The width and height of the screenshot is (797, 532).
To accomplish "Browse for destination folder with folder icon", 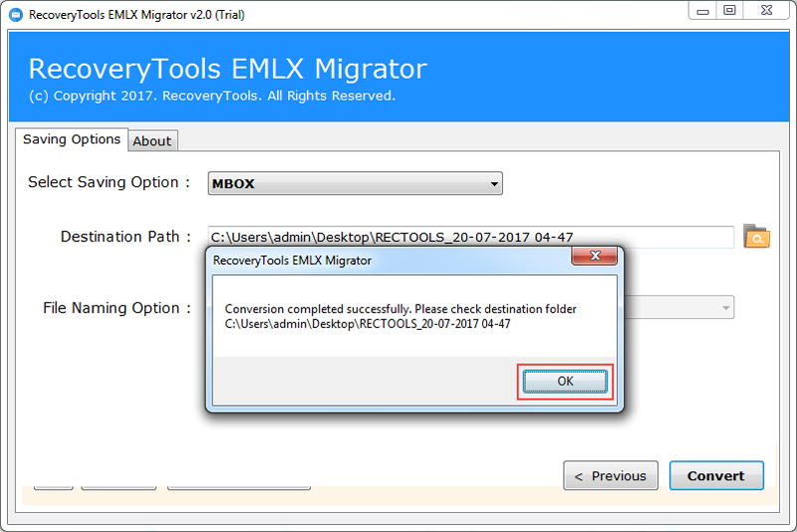I will click(x=756, y=236).
